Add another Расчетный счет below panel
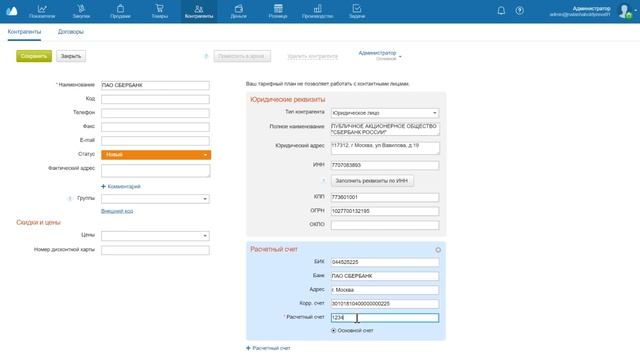 (x=268, y=348)
